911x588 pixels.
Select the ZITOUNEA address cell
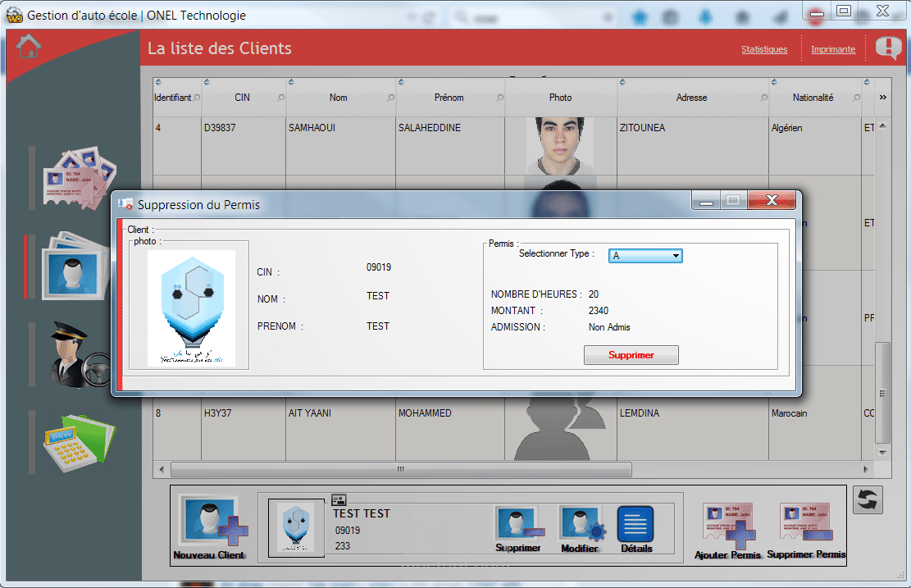point(693,146)
